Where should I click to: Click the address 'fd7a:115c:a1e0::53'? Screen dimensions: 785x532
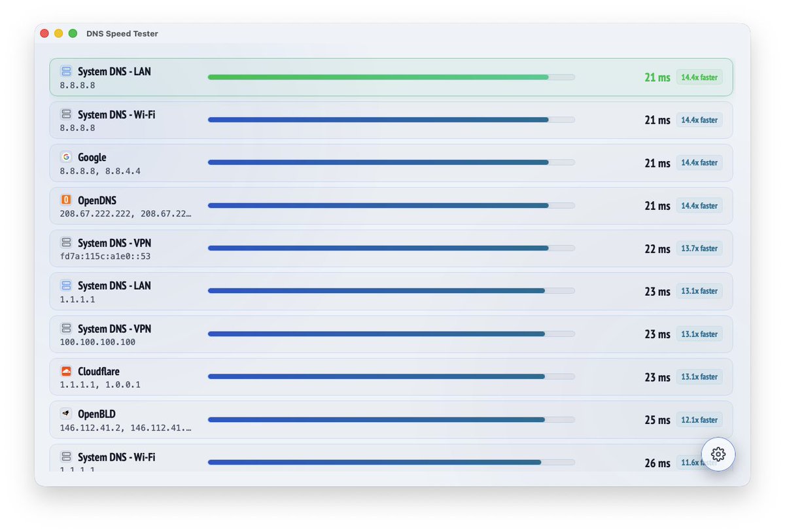coord(105,257)
